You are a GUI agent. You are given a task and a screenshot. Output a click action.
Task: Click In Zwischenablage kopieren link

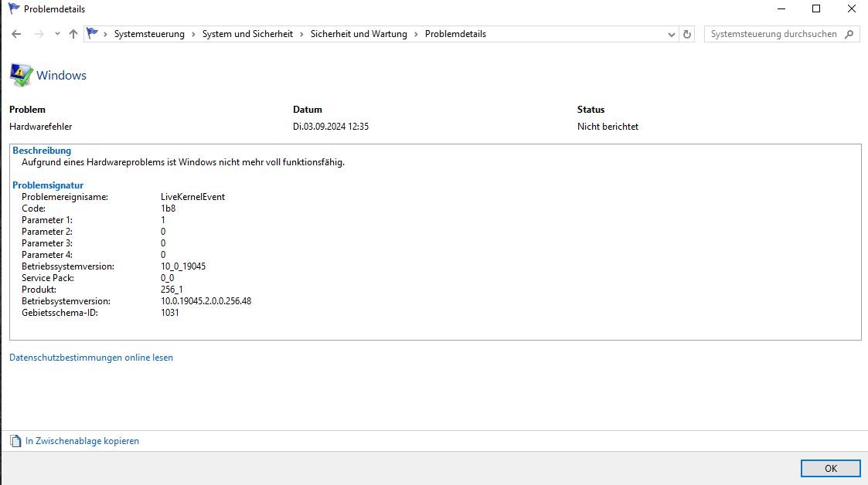[82, 441]
